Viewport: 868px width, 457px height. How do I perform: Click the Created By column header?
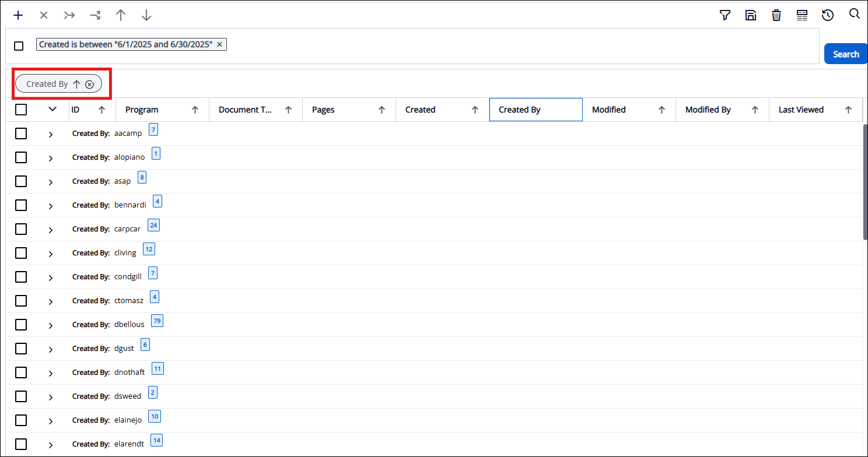click(x=536, y=110)
